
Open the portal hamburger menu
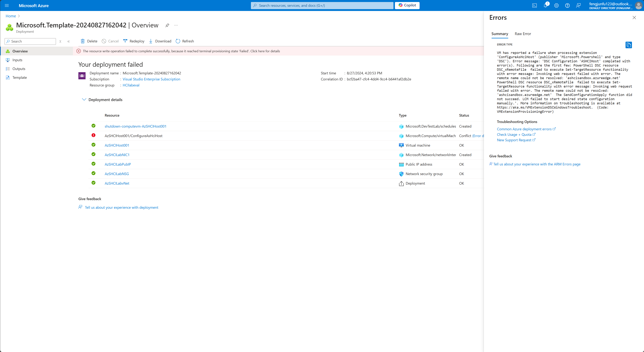pos(7,5)
